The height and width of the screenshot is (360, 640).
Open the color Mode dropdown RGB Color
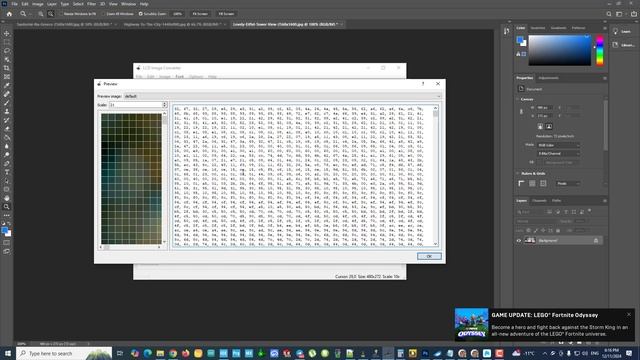pyautogui.click(x=558, y=145)
